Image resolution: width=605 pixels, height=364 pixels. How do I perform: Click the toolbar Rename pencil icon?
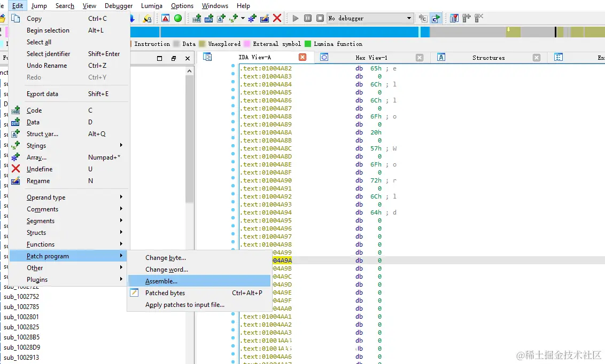point(265,18)
